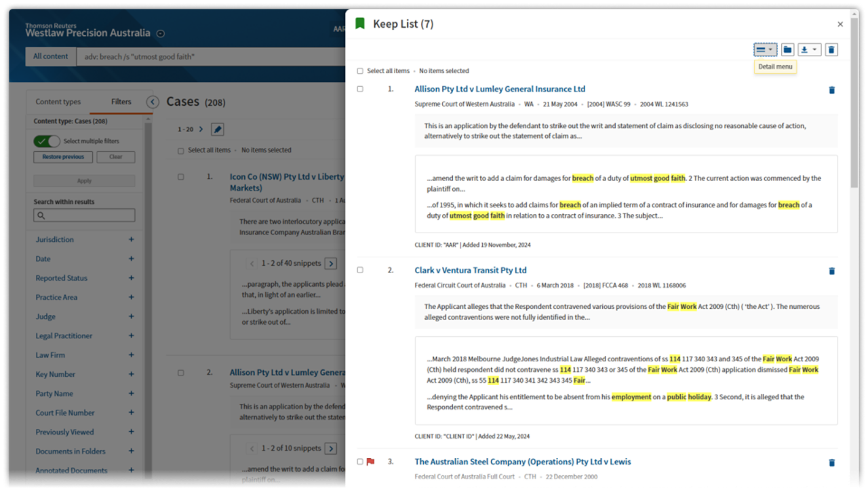This screenshot has width=868, height=488.
Task: Click the Restore previous button
Action: [x=63, y=157]
